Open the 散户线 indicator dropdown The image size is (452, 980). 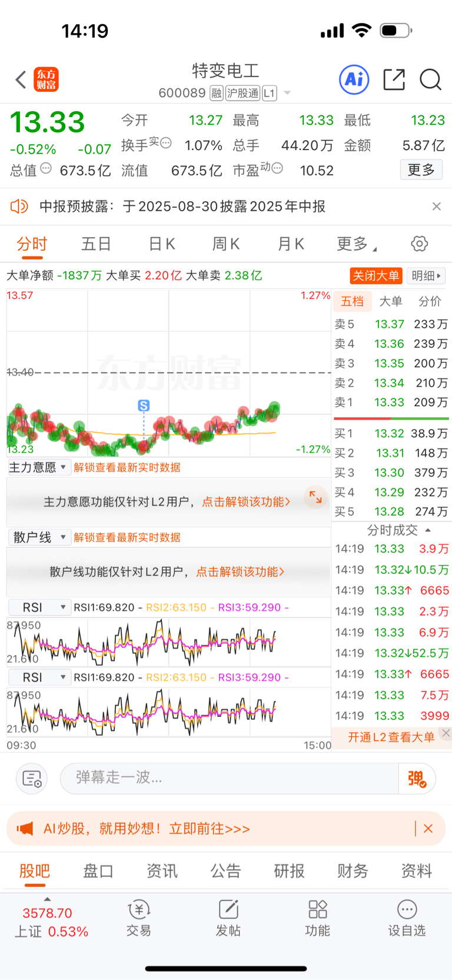tap(39, 537)
